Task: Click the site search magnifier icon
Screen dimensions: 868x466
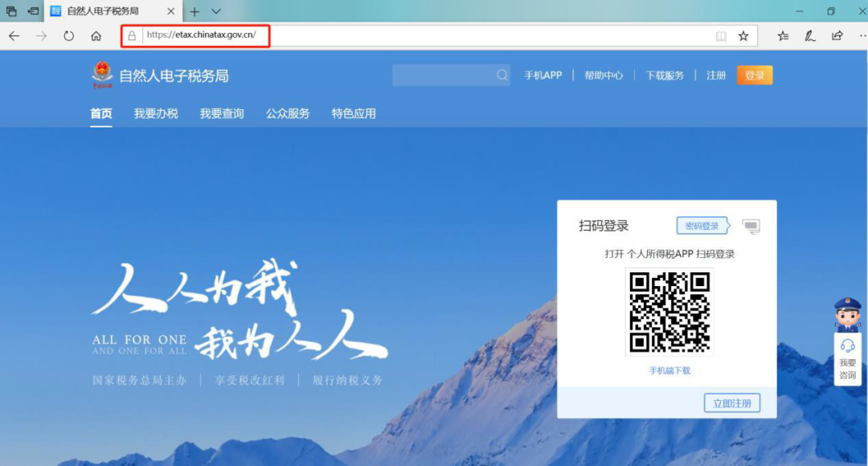Action: click(502, 75)
